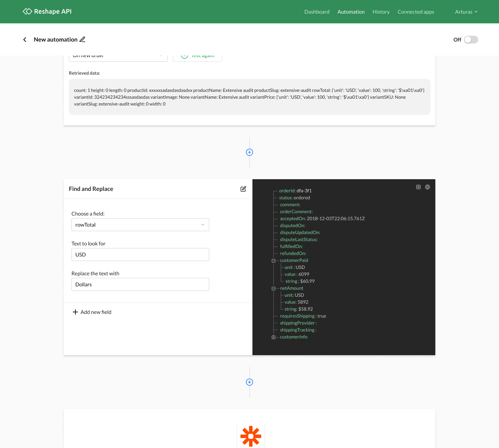This screenshot has width=499, height=448.
Task: Click the Reshape API logo
Action: click(47, 11)
